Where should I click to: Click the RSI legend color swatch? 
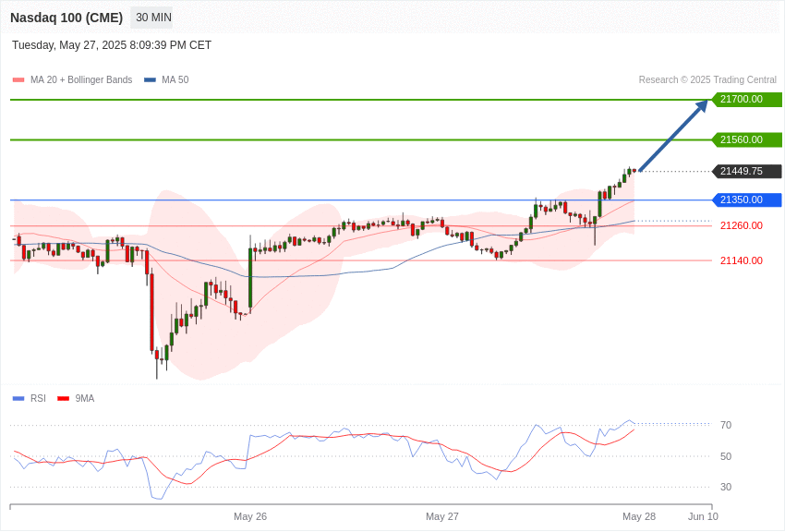point(18,398)
